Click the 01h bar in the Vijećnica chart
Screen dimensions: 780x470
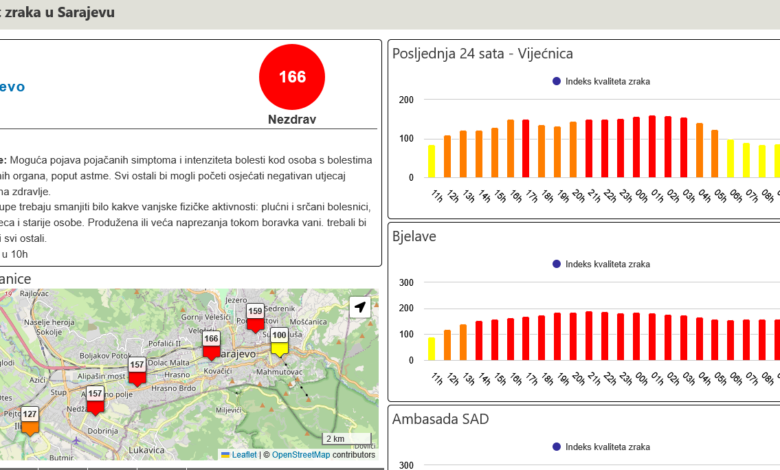pyautogui.click(x=652, y=146)
